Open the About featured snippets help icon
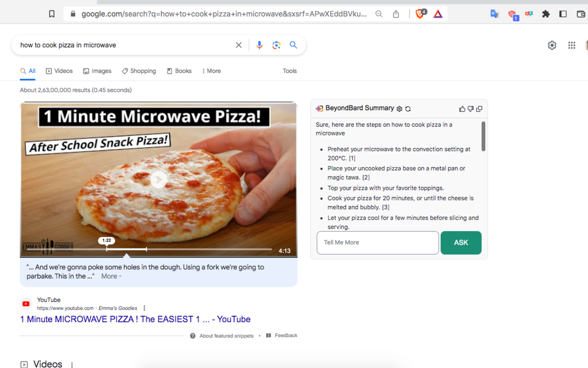The width and height of the screenshot is (588, 368). point(193,336)
